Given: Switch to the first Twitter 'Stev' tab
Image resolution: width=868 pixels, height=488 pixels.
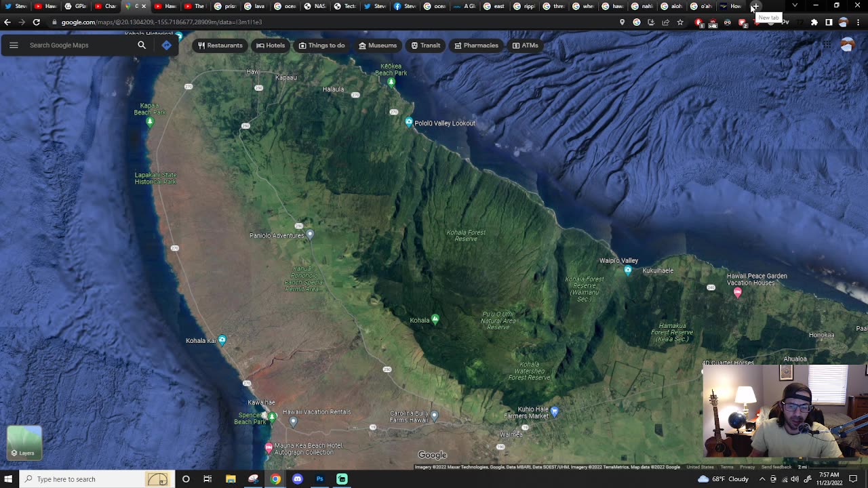Looking at the screenshot, I should pos(16,6).
